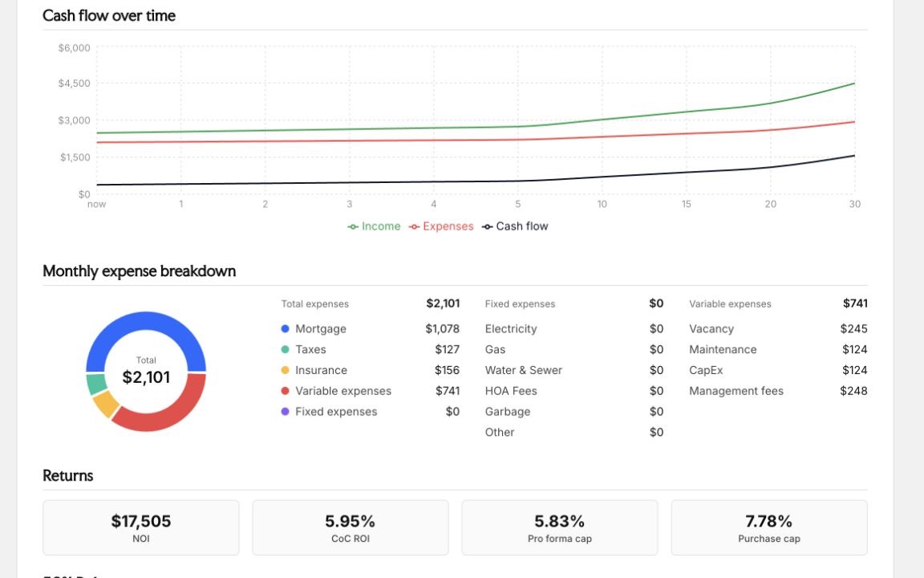The height and width of the screenshot is (578, 924).
Task: Click the Other expense label
Action: [x=500, y=433]
